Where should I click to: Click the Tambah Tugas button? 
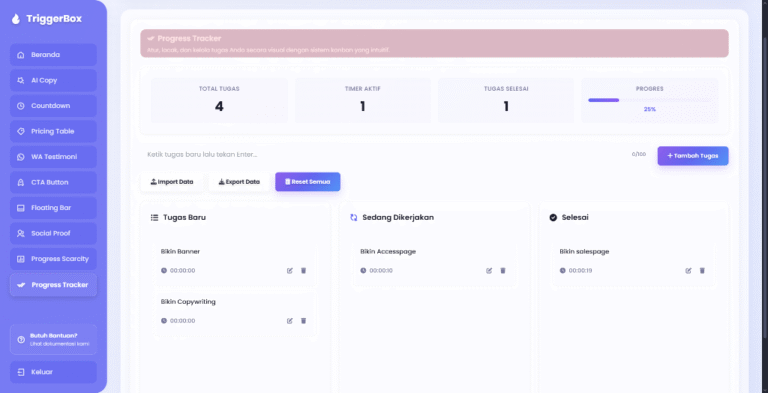pyautogui.click(x=693, y=156)
